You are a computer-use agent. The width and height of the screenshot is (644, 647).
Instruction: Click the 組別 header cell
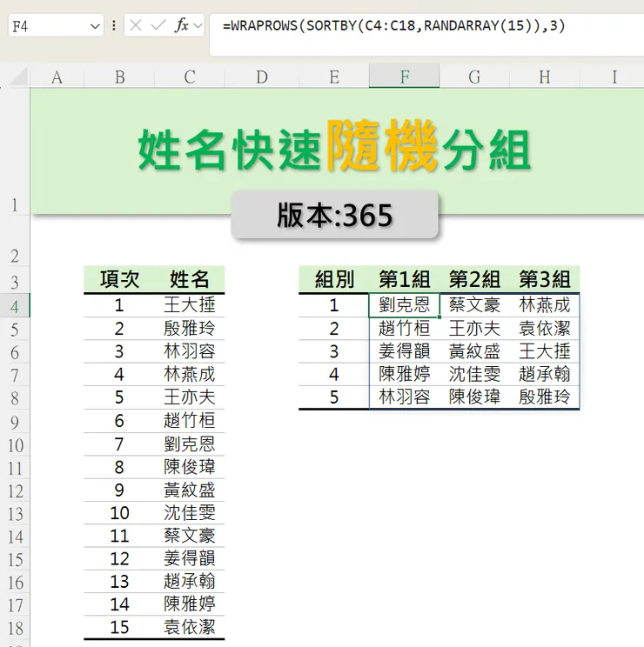pyautogui.click(x=334, y=279)
